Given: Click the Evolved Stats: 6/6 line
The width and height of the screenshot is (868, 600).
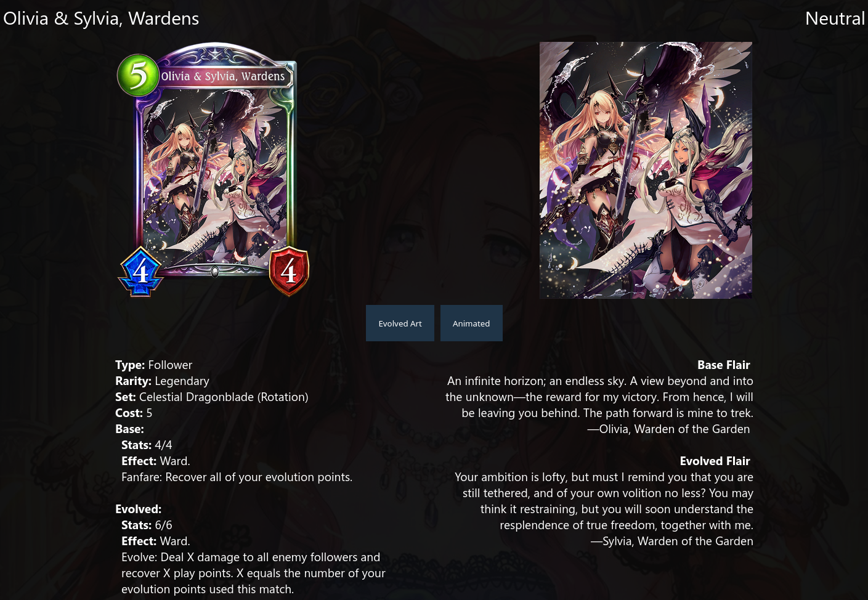Looking at the screenshot, I should [147, 525].
